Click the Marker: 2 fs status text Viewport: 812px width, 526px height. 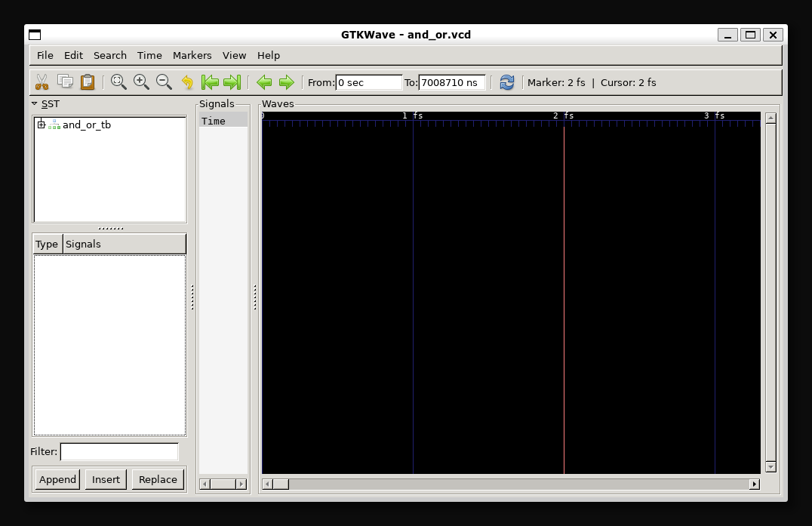click(x=556, y=82)
